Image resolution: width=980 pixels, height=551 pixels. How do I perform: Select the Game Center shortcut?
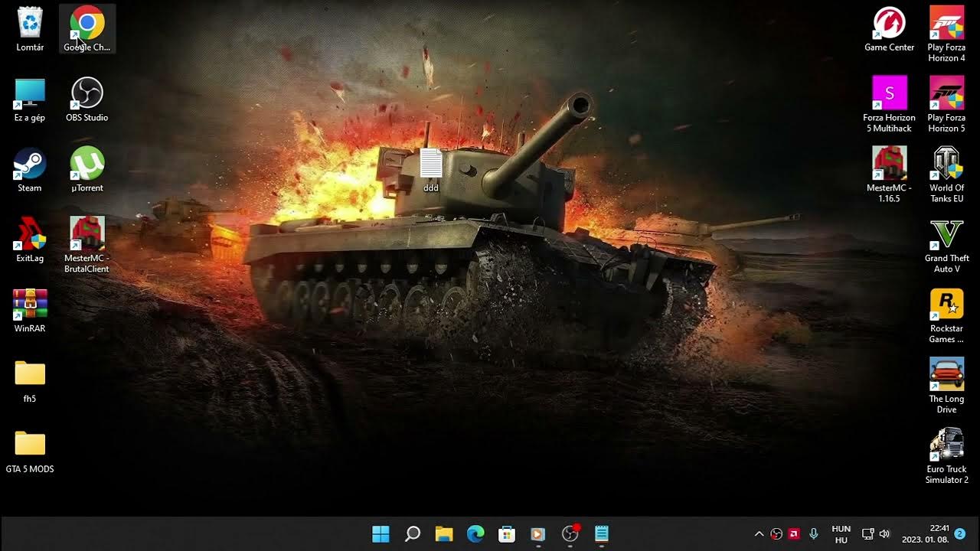(890, 29)
